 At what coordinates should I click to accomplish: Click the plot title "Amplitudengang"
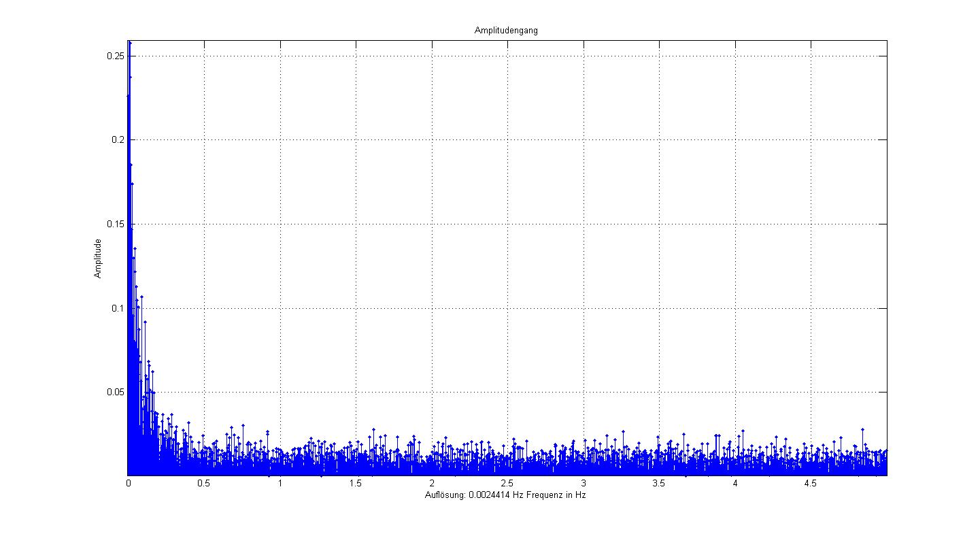coord(506,31)
